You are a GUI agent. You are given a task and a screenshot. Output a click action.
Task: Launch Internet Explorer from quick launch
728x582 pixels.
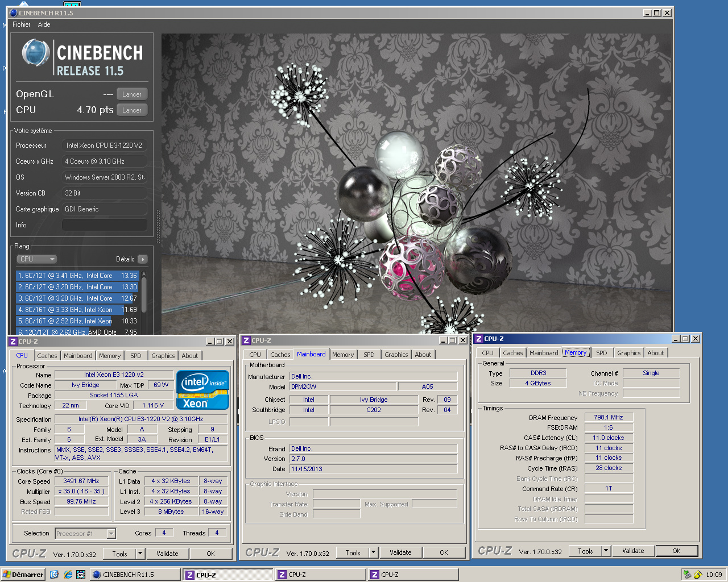(x=68, y=575)
